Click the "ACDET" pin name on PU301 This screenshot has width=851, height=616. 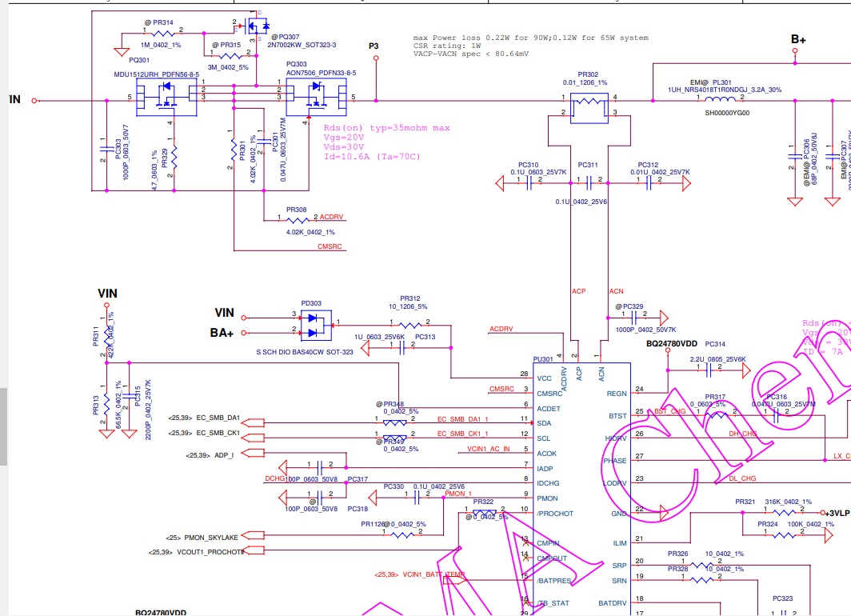(549, 409)
